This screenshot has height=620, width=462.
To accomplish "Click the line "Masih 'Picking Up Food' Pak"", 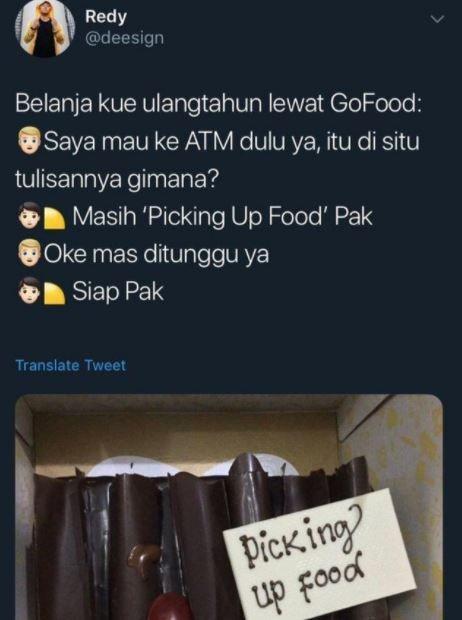I will pos(222,217).
